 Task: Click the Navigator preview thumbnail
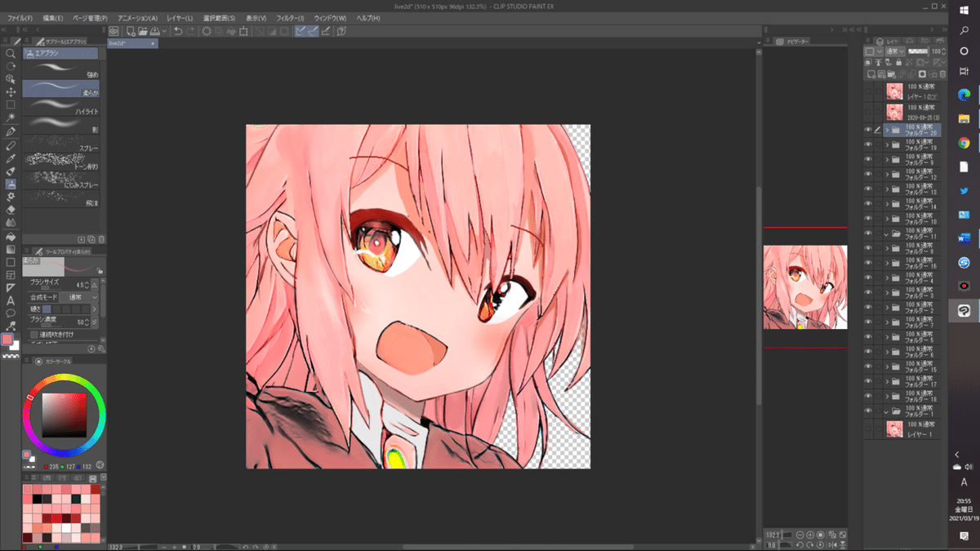point(805,287)
